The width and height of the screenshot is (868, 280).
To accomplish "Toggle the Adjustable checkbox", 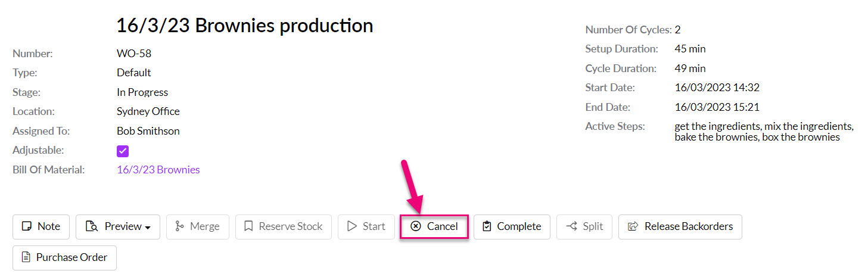I will [x=123, y=151].
